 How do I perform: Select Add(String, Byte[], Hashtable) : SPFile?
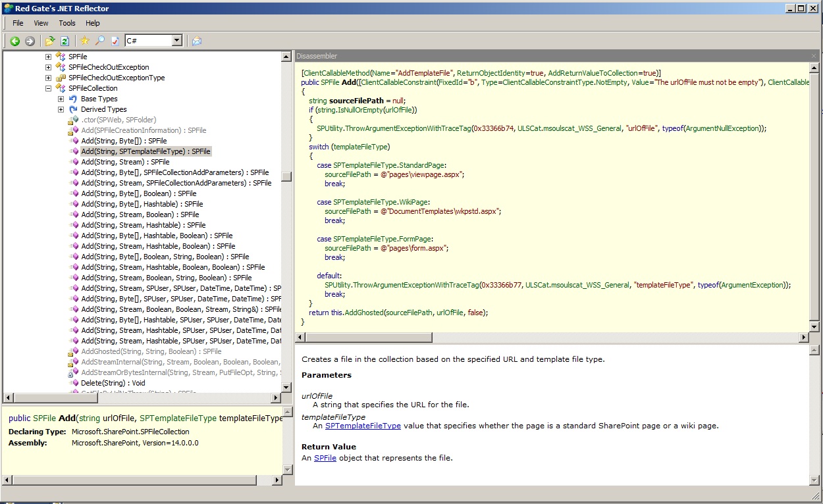pyautogui.click(x=142, y=204)
